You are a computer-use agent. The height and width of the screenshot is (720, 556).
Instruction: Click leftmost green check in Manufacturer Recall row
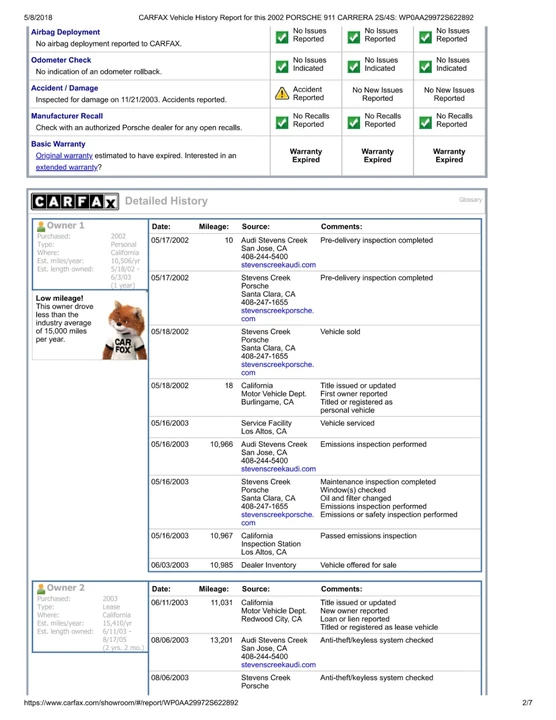click(282, 123)
